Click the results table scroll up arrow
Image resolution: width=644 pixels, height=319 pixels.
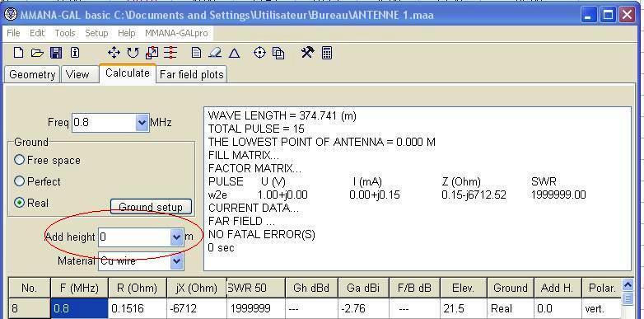628,284
